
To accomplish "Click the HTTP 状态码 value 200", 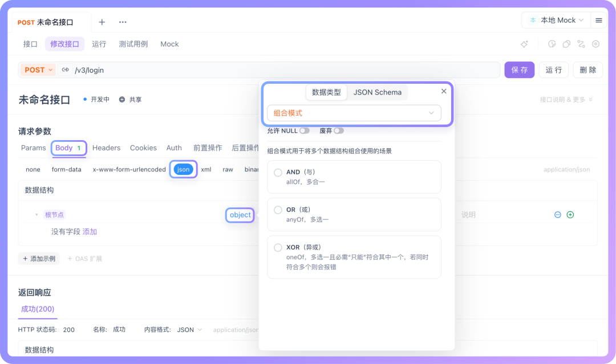I will [x=69, y=330].
